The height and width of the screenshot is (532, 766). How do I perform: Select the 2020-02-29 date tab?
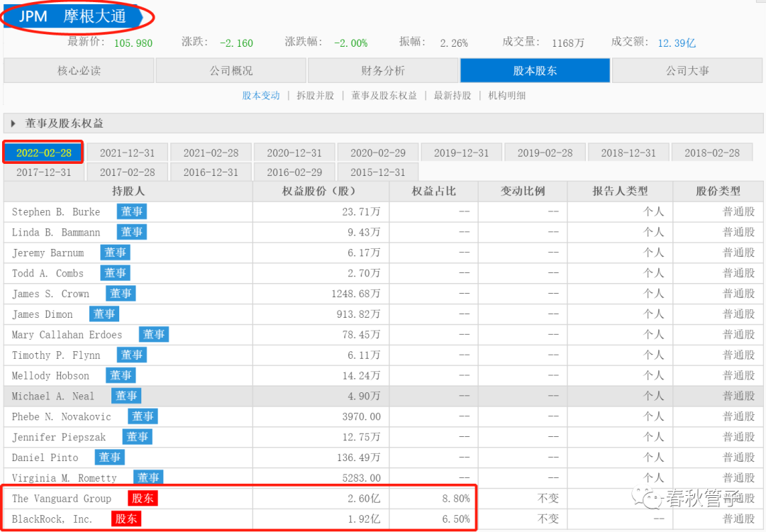(x=377, y=153)
